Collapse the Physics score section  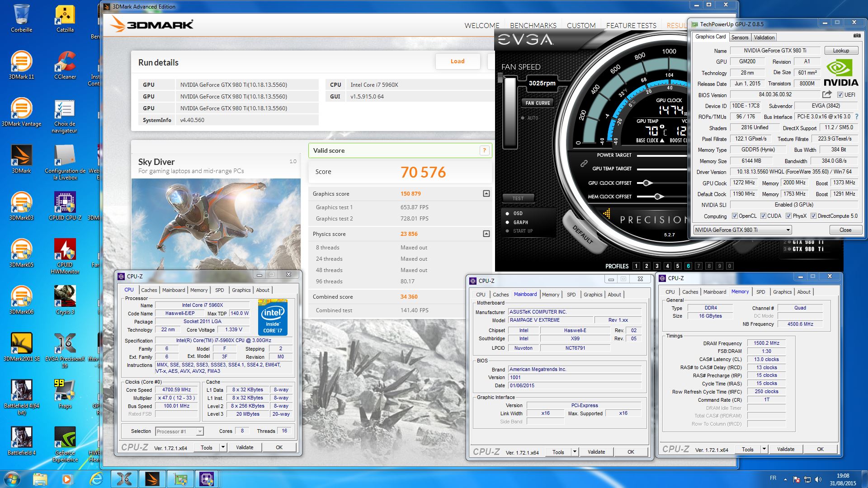click(x=486, y=234)
